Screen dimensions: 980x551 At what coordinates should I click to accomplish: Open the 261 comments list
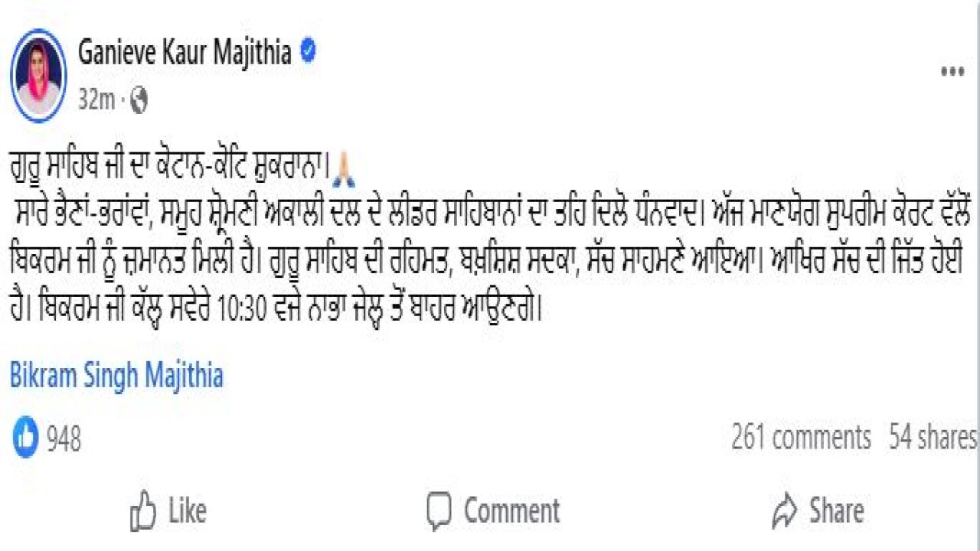pos(801,438)
